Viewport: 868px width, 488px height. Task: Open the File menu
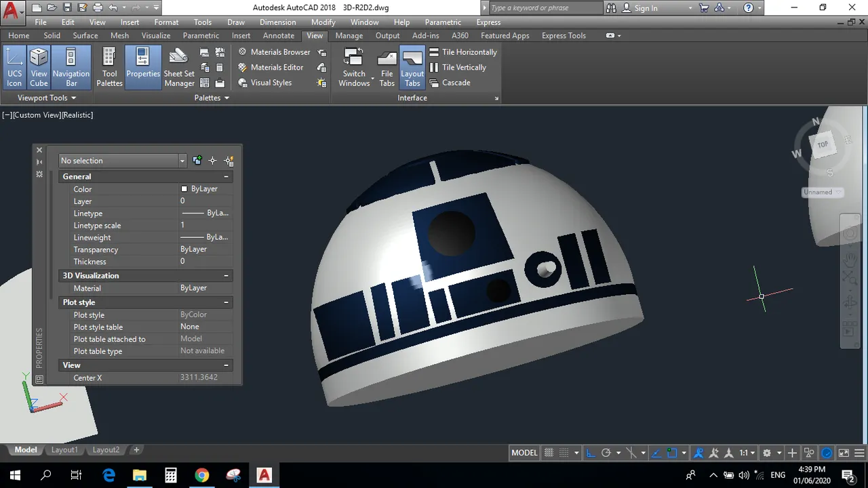(x=41, y=22)
